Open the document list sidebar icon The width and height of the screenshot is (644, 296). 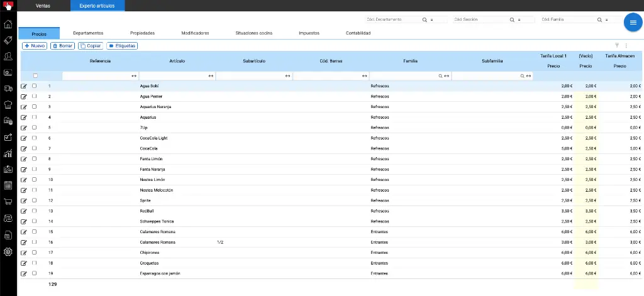click(8, 218)
